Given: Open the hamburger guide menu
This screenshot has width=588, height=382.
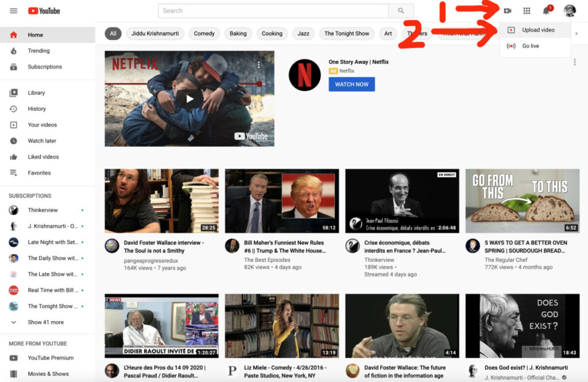Looking at the screenshot, I should point(14,11).
